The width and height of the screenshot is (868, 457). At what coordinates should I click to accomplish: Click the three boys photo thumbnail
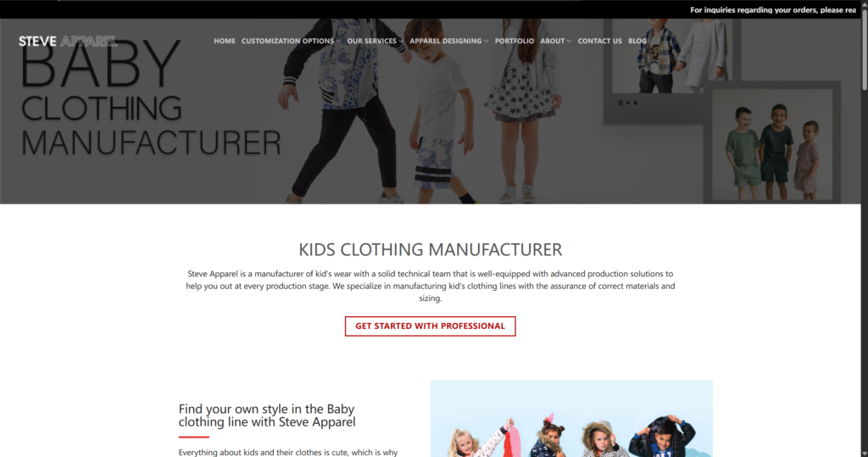coord(771,144)
